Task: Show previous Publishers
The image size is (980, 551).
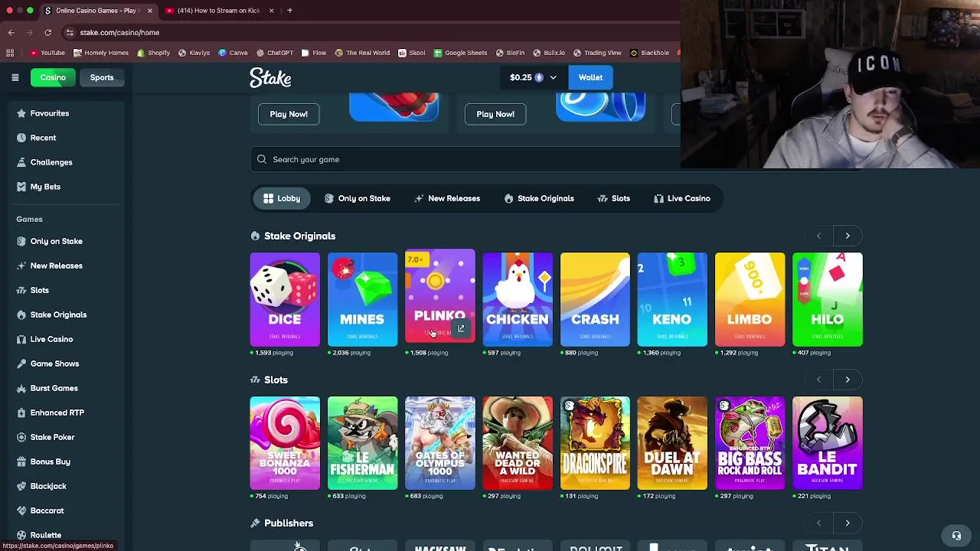Action: (818, 523)
